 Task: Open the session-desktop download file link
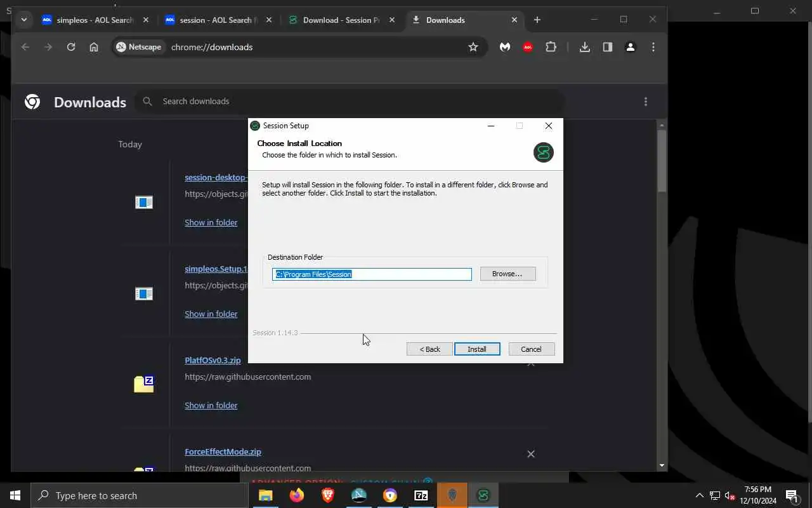(x=216, y=177)
